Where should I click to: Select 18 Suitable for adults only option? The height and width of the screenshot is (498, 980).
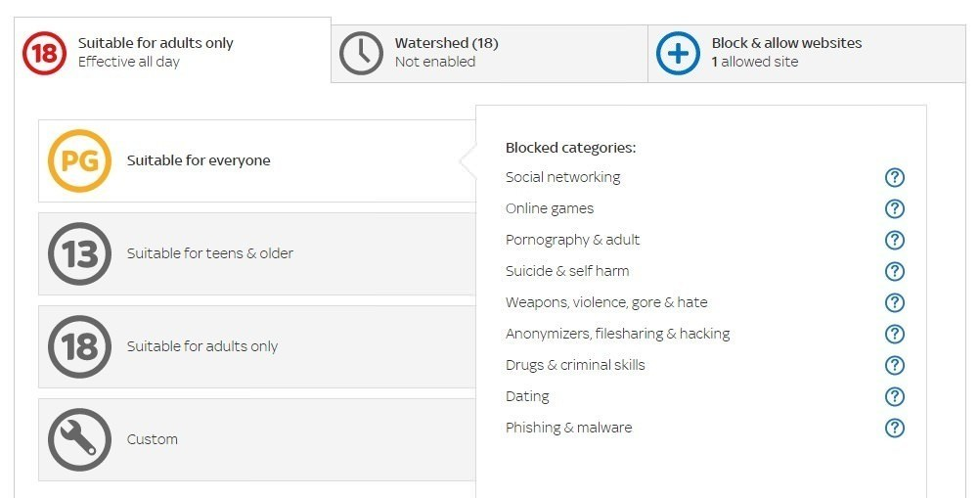tap(257, 346)
